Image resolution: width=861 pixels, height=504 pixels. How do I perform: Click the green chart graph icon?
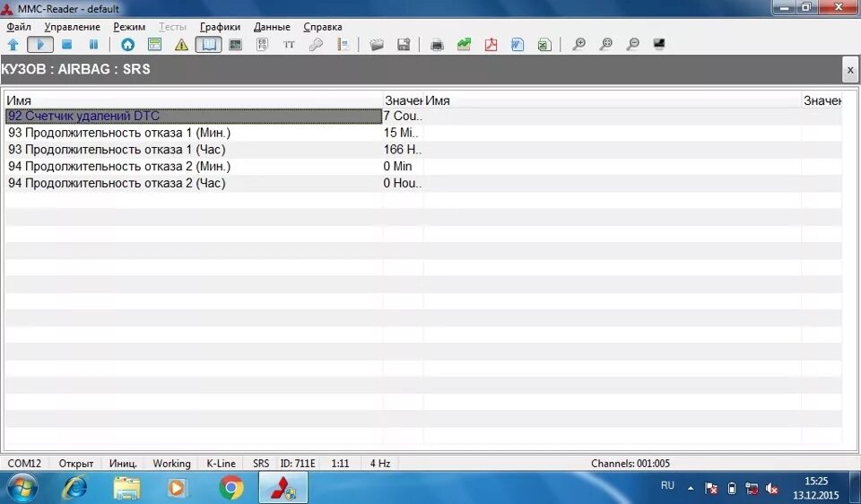[x=464, y=45]
